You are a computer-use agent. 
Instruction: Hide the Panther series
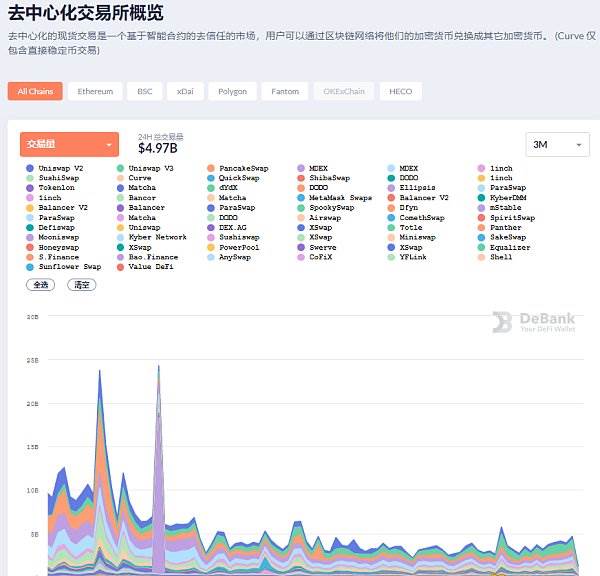[x=500, y=227]
